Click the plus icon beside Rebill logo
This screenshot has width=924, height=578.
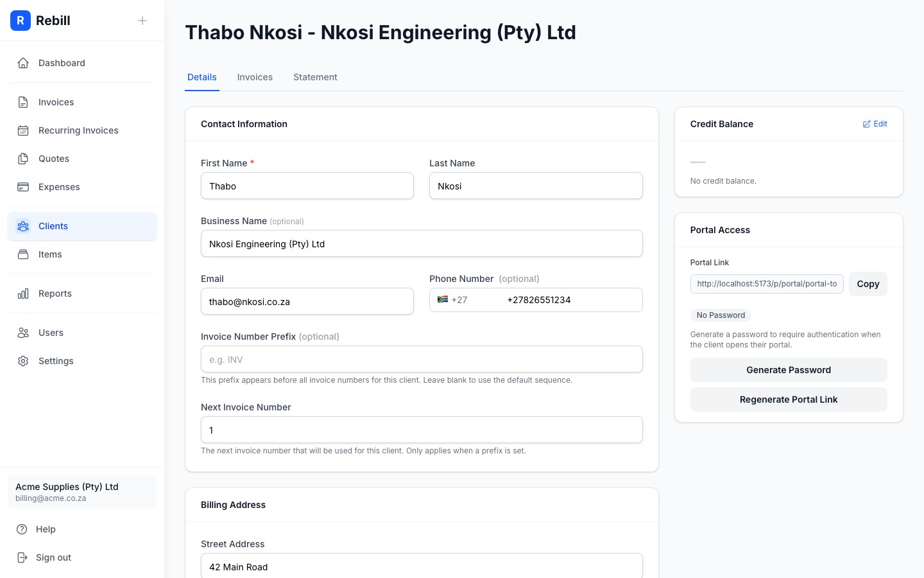[142, 21]
